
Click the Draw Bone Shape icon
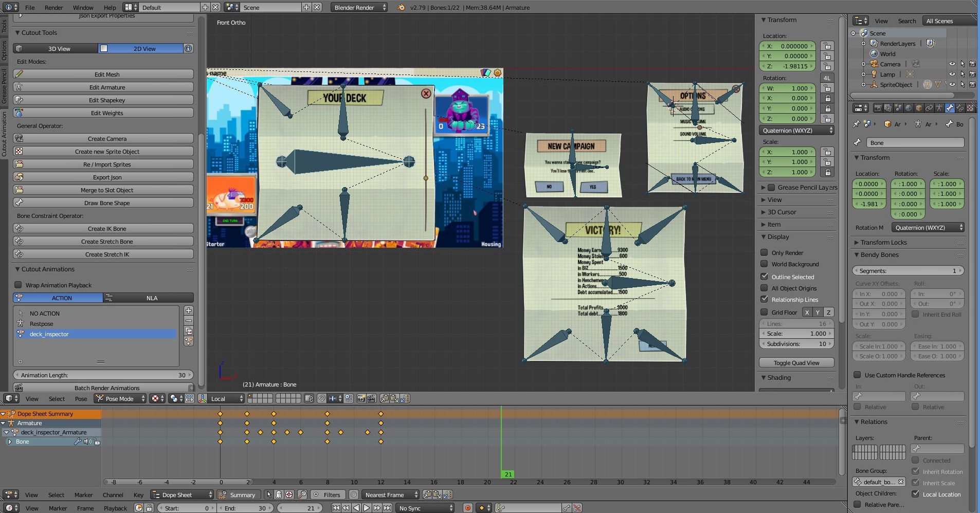tap(19, 203)
